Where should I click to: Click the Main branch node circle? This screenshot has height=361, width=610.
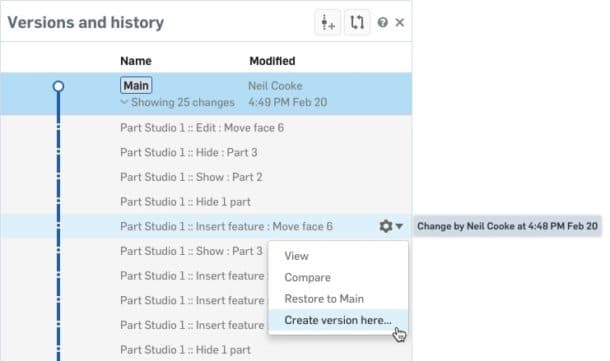(x=58, y=86)
